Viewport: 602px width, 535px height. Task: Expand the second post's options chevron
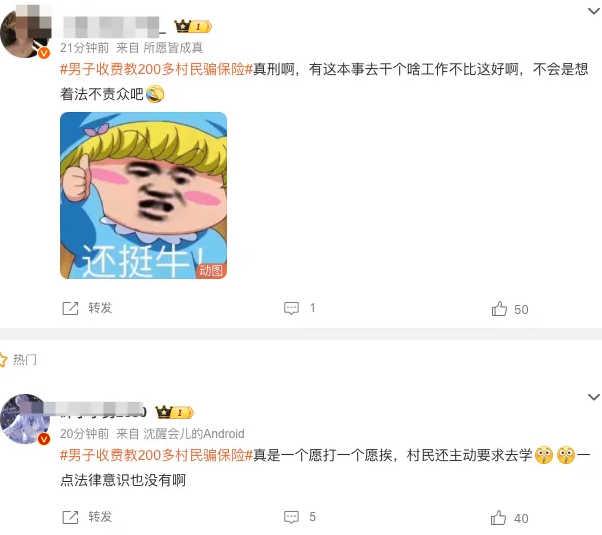point(594,397)
